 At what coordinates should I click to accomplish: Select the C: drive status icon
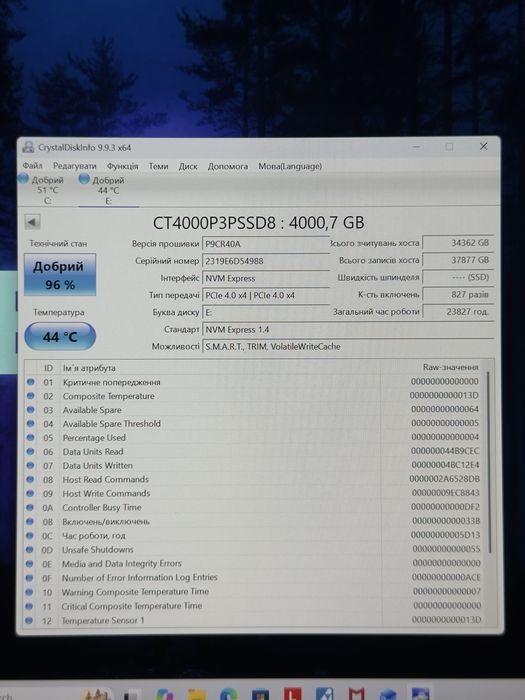tap(24, 179)
